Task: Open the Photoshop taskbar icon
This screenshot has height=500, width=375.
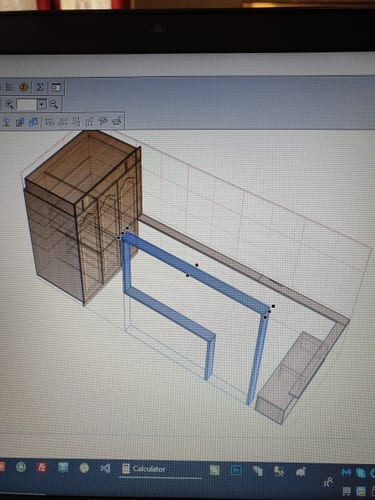Action: point(236,470)
